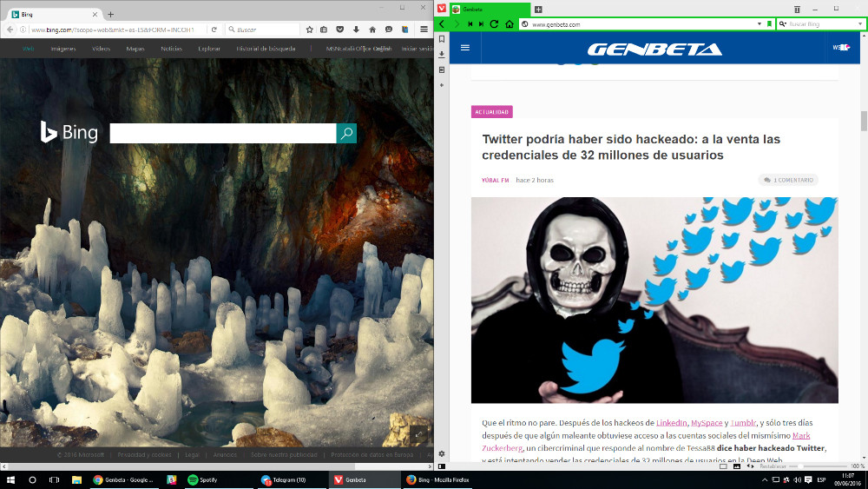Image resolution: width=868 pixels, height=489 pixels.
Task: Click Restablecer zoom button in Vivaldi
Action: 773,466
